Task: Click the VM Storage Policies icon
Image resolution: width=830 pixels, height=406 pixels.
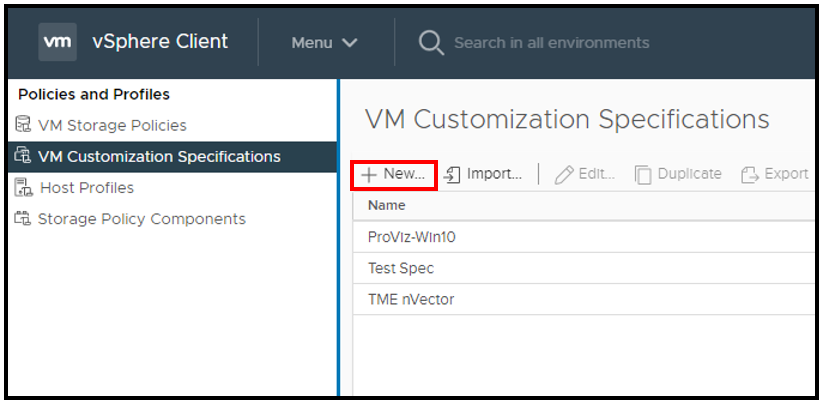Action: pyautogui.click(x=23, y=124)
